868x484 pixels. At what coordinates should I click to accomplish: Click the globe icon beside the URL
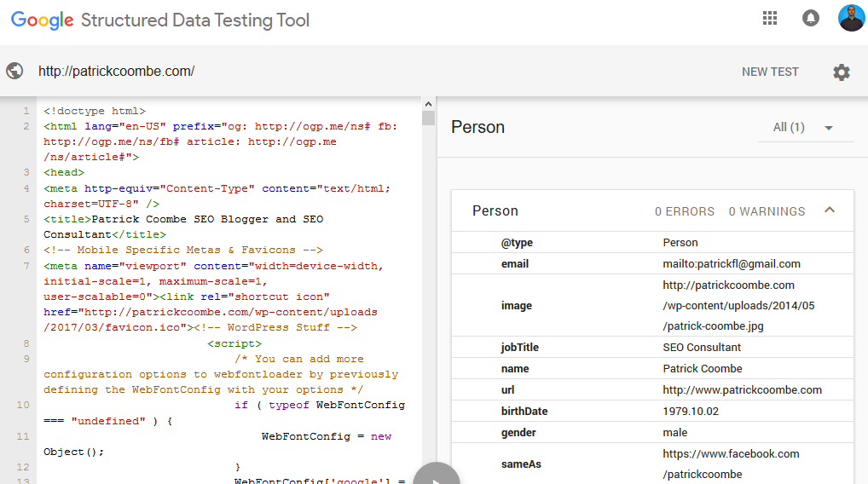(15, 71)
